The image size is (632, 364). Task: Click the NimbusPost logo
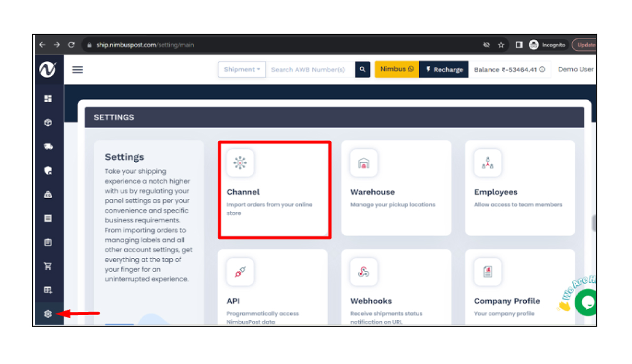48,69
